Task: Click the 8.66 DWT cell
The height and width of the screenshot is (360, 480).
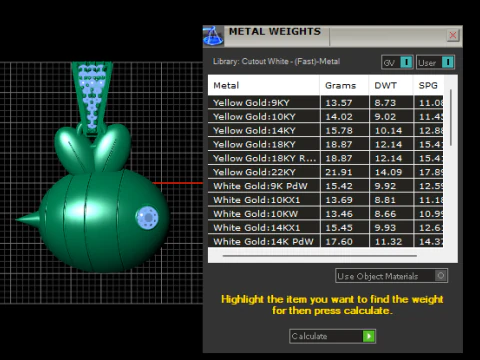Action: tap(391, 214)
